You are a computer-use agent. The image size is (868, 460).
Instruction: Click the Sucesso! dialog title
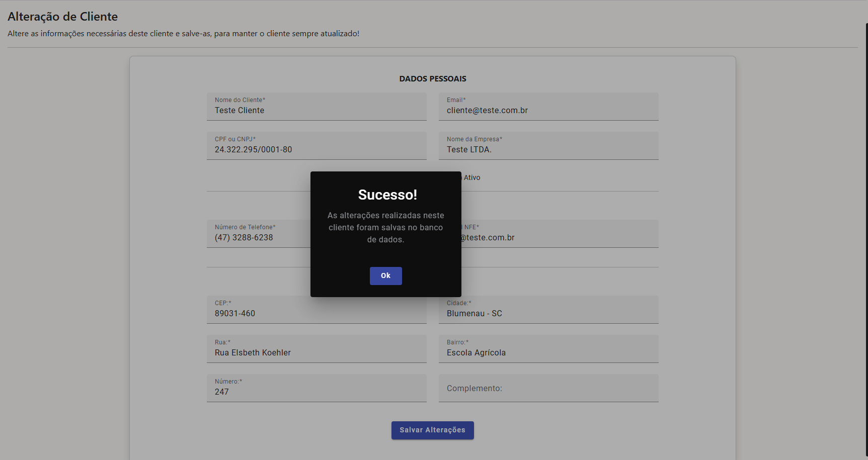[387, 195]
